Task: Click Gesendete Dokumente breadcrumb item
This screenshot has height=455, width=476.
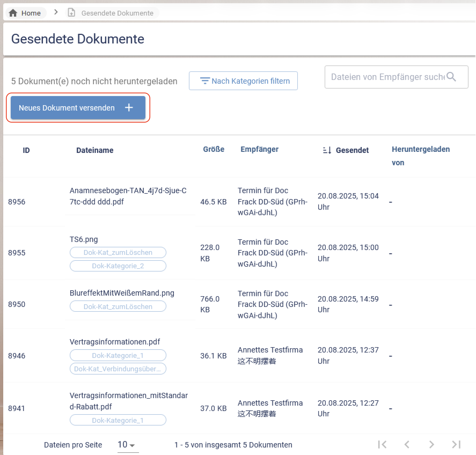Action: tap(117, 13)
